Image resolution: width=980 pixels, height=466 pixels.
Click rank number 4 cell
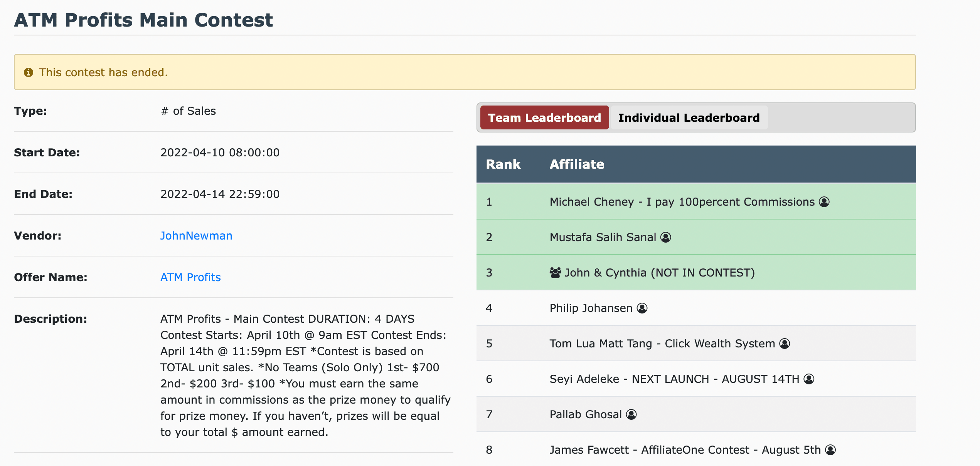(x=489, y=308)
